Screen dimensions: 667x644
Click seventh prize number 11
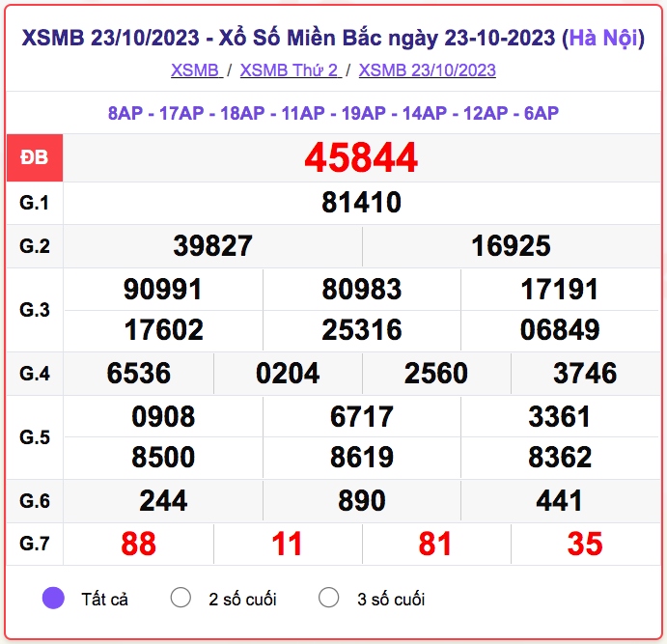[287, 544]
